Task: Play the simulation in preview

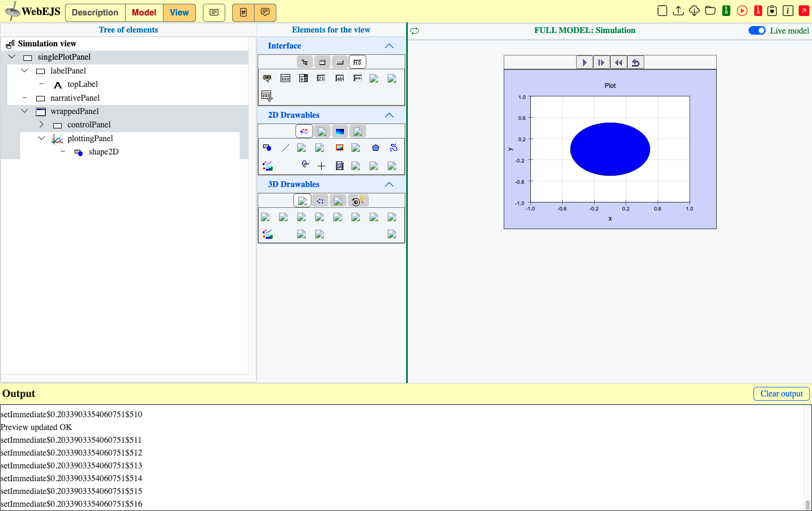Action: coord(585,62)
